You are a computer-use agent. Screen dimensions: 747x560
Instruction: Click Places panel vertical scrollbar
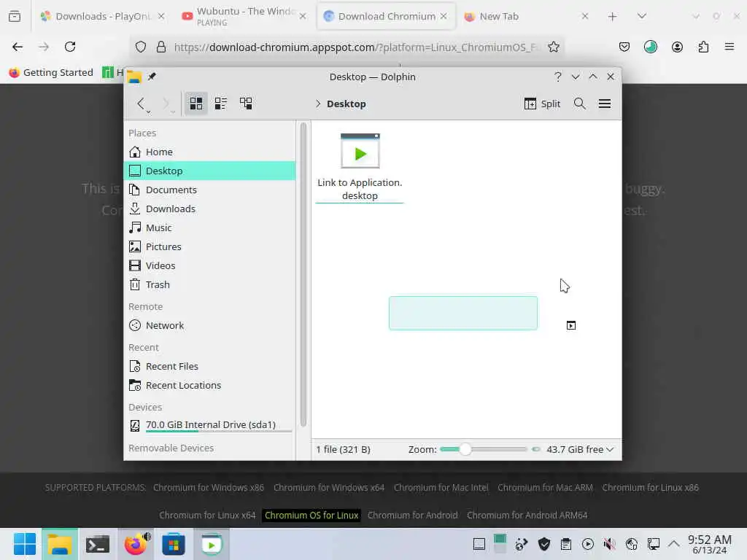pyautogui.click(x=303, y=275)
